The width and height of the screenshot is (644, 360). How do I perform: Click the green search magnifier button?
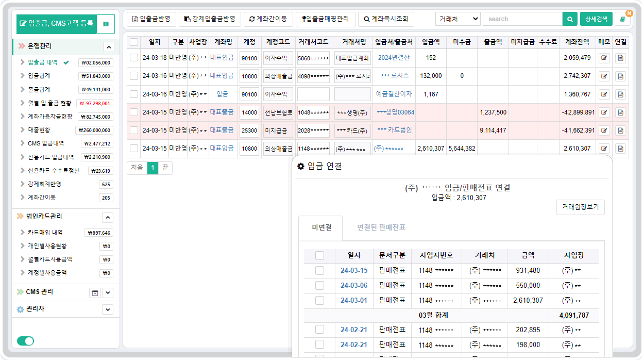570,19
